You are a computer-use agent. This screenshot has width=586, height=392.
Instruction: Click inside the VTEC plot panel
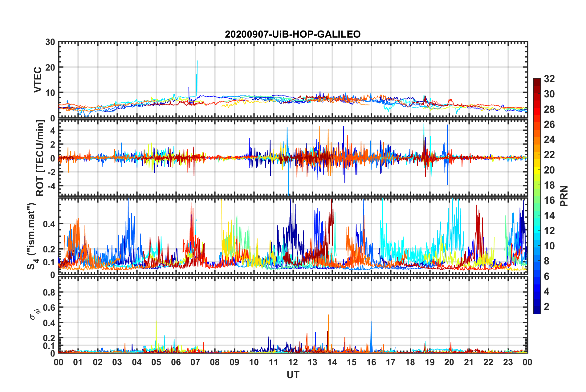click(x=293, y=80)
